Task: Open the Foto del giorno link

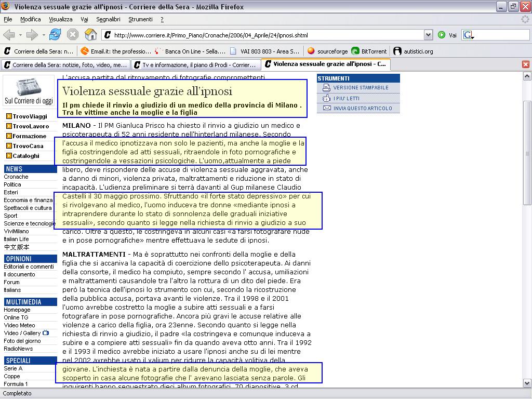Action: [22, 341]
